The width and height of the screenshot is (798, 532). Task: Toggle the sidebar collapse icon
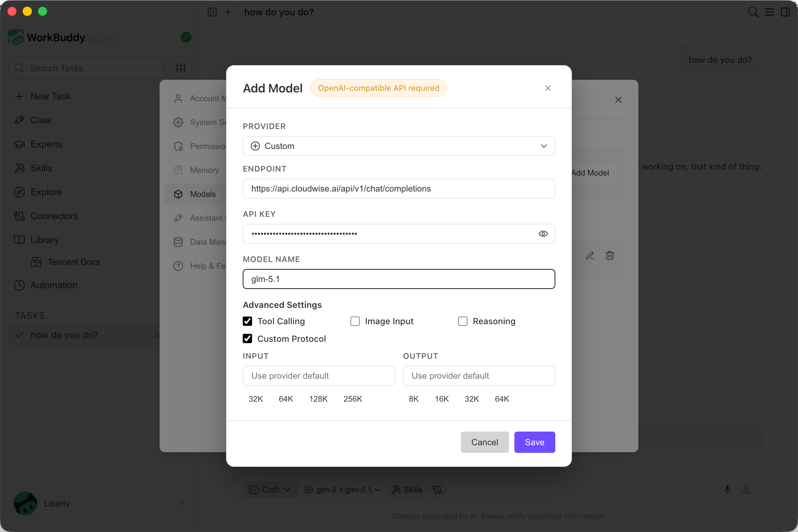click(x=212, y=12)
